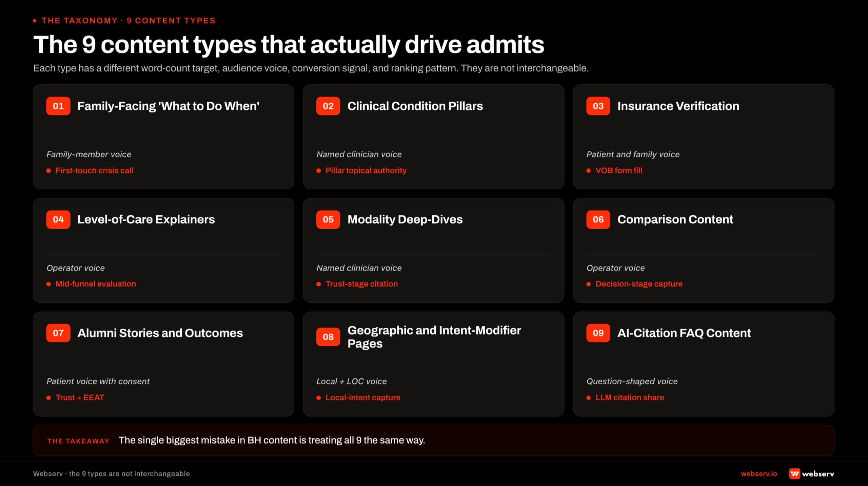868x486 pixels.
Task: Click 'THE TAKEAWAY' label
Action: 78,441
